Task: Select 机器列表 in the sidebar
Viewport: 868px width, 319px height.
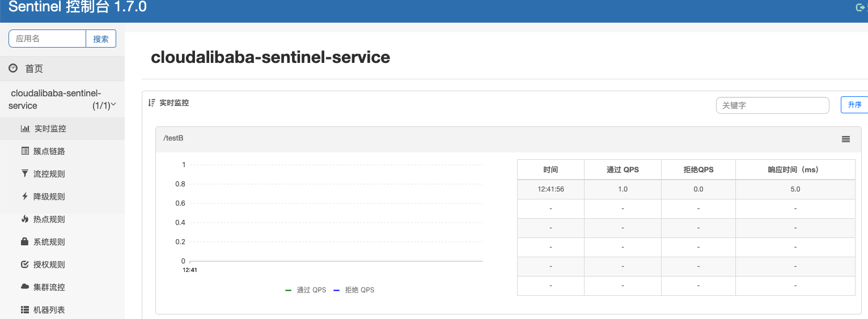Action: point(62,310)
